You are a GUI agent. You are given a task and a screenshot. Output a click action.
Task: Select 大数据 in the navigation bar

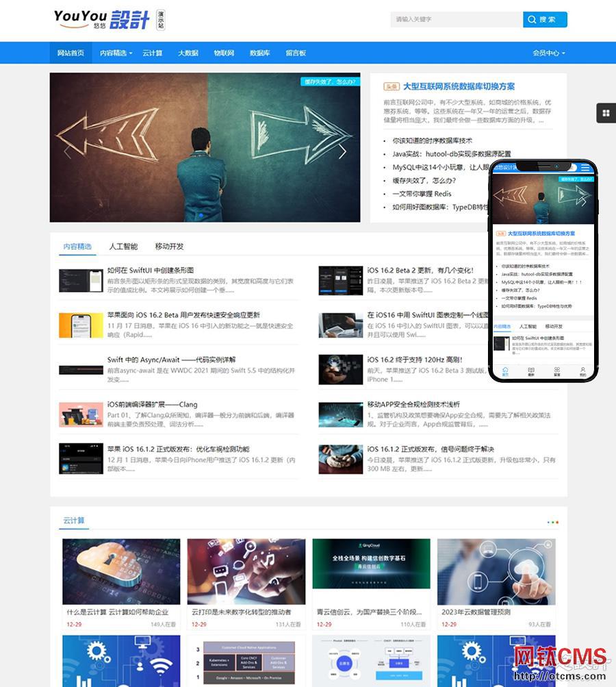[x=188, y=53]
